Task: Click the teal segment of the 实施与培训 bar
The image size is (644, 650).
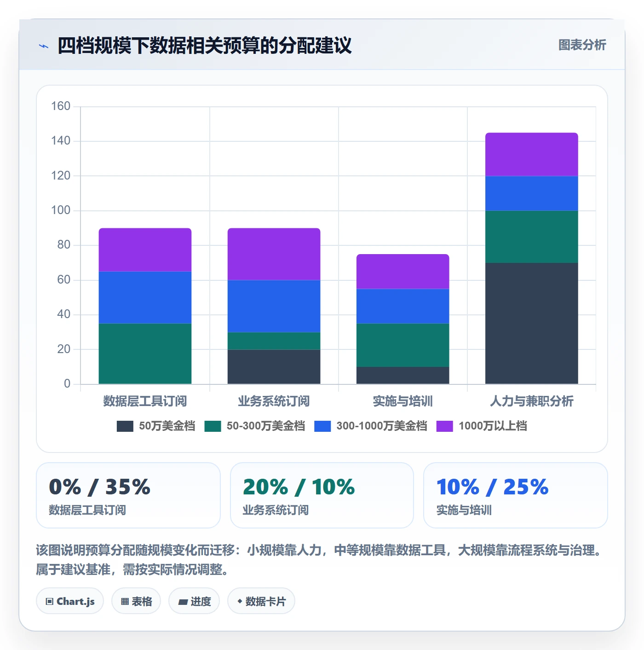Action: (402, 345)
